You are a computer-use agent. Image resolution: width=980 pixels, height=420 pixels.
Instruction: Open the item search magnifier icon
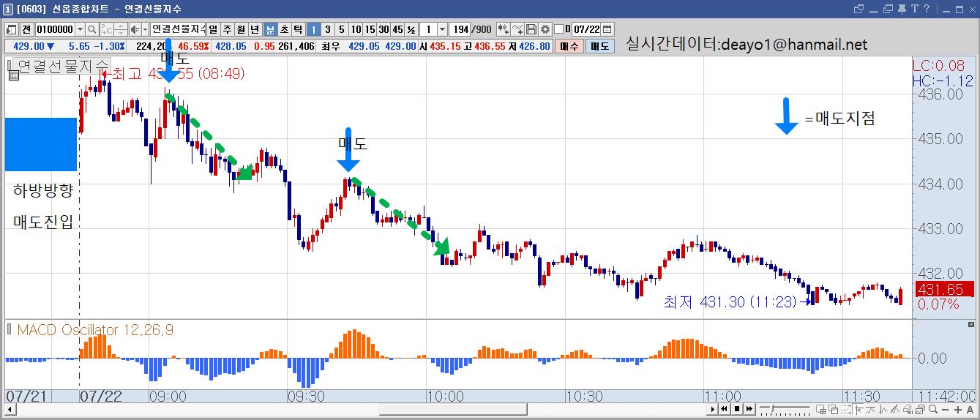click(92, 29)
